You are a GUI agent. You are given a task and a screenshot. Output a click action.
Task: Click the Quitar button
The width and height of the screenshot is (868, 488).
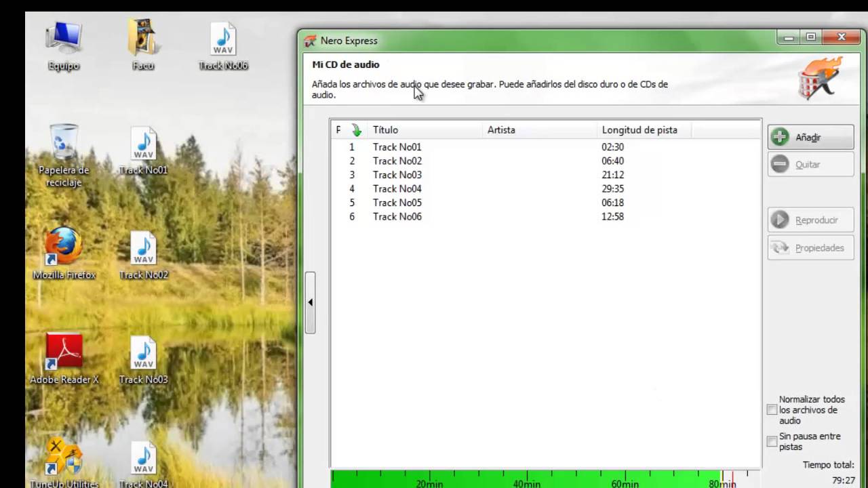tap(810, 165)
